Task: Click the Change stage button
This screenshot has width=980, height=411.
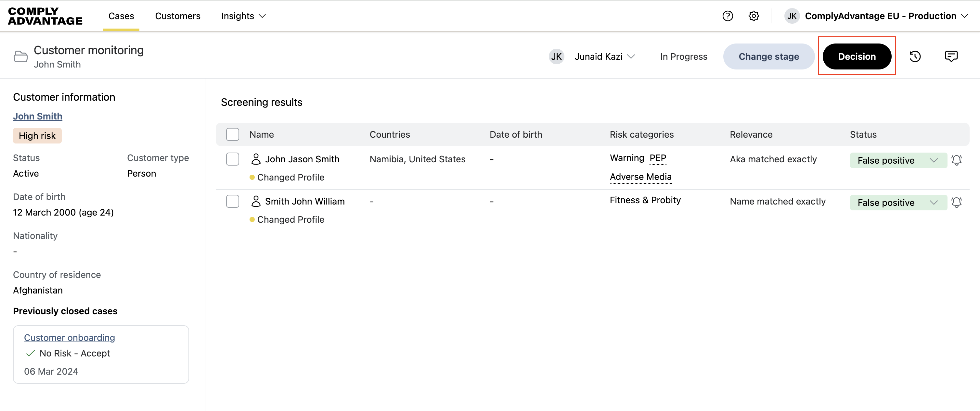Action: pyautogui.click(x=768, y=56)
